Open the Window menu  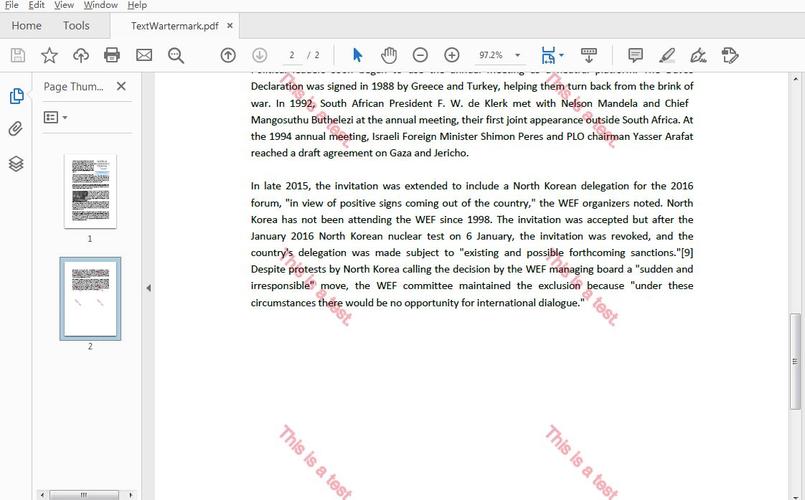pyautogui.click(x=100, y=5)
